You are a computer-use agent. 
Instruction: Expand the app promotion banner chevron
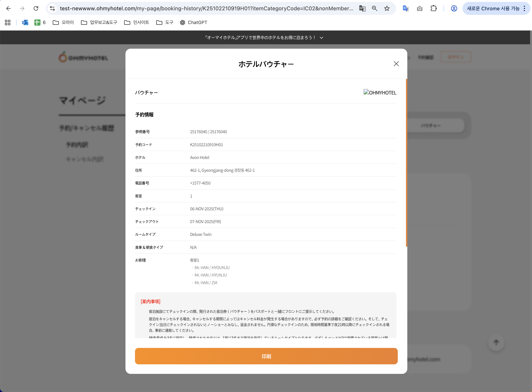pos(321,38)
